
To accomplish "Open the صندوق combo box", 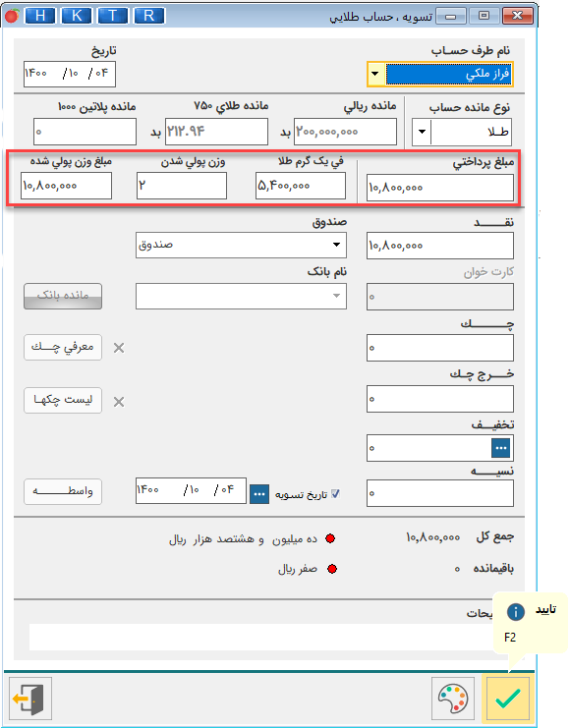I will coord(241,245).
